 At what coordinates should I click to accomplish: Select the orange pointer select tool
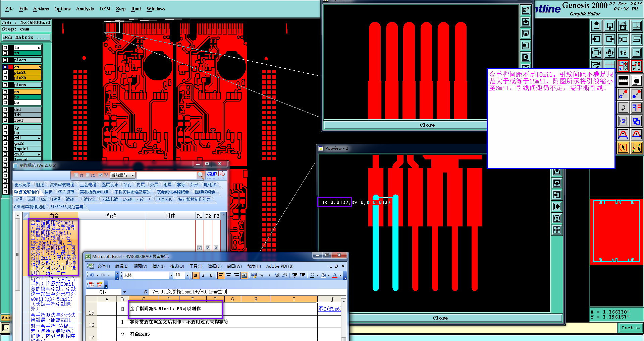(x=623, y=148)
